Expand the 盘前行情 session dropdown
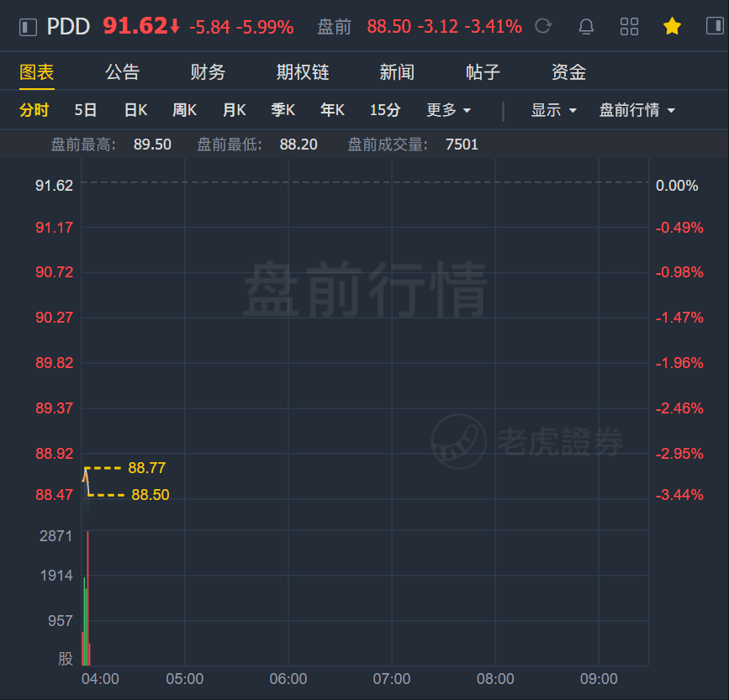729x700 pixels. click(637, 111)
